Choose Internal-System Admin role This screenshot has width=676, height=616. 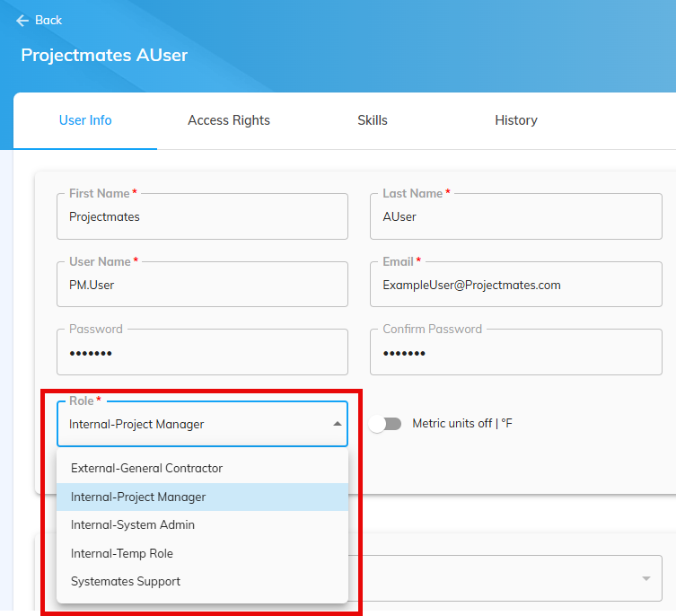click(202, 525)
